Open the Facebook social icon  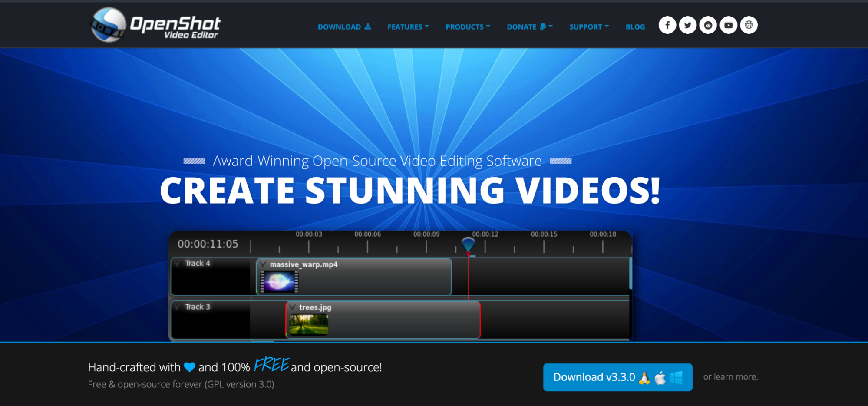(667, 25)
